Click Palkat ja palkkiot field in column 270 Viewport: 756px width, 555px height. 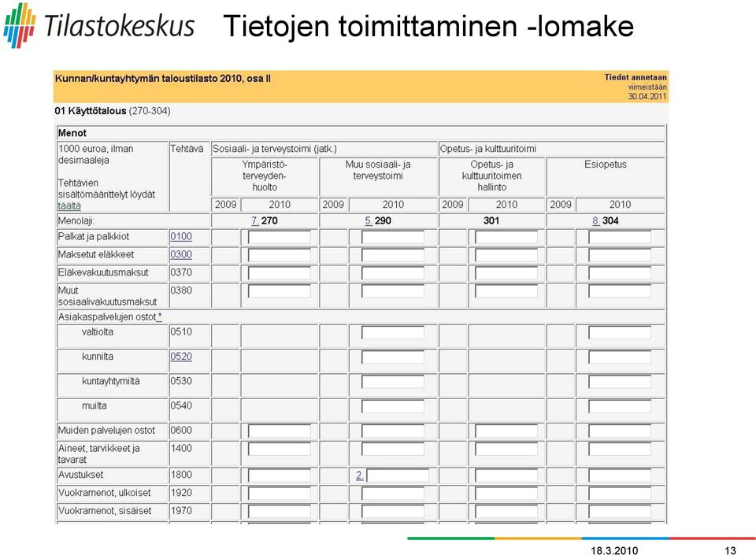[280, 237]
